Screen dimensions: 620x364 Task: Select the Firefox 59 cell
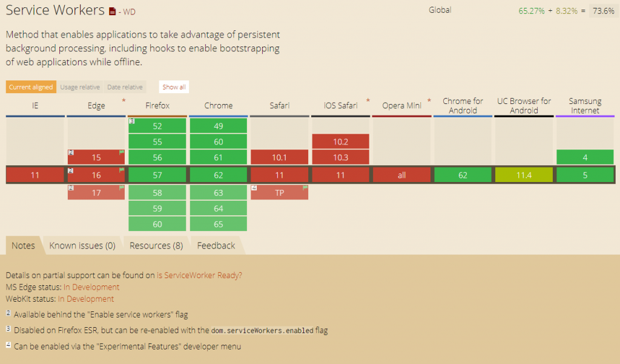pos(157,208)
